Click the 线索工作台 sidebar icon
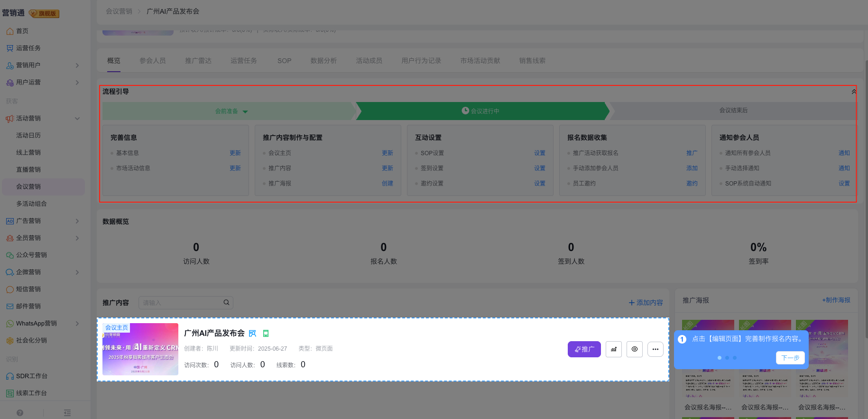 (9, 393)
